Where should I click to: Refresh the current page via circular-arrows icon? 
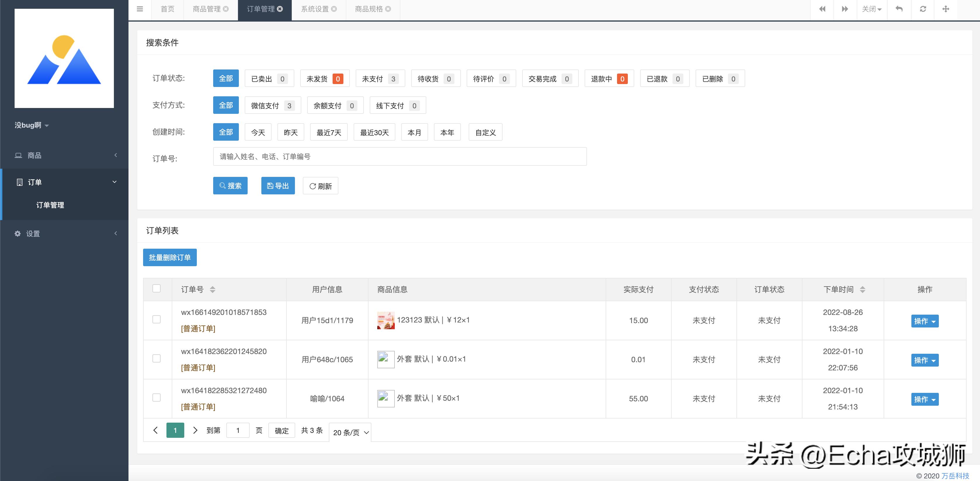pyautogui.click(x=922, y=9)
